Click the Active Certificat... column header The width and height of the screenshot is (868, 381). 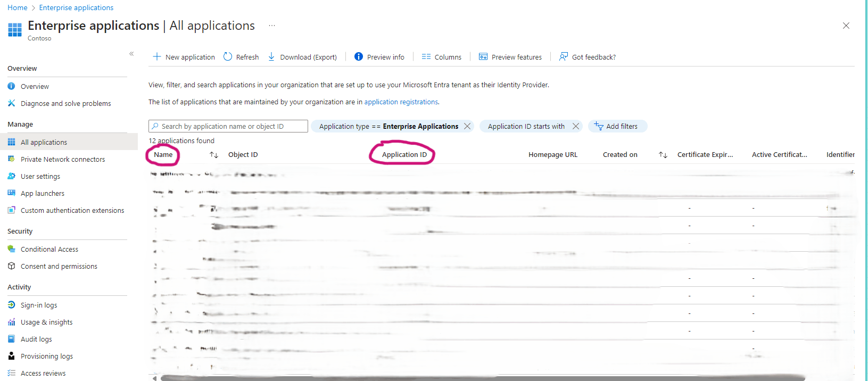pyautogui.click(x=780, y=155)
